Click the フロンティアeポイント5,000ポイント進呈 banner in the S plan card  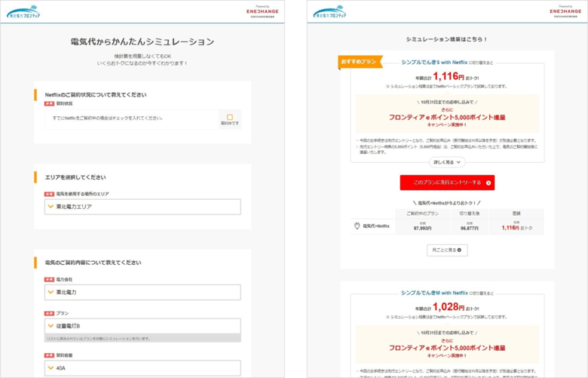pos(447,118)
